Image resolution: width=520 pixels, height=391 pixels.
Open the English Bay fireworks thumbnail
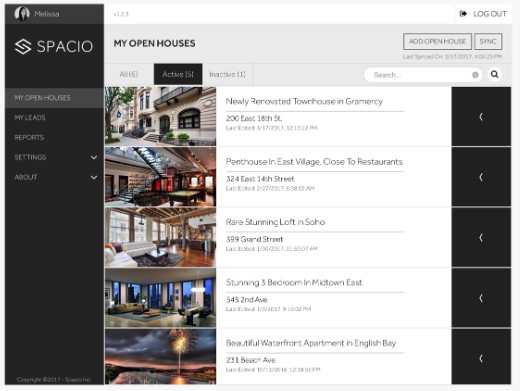pos(160,357)
